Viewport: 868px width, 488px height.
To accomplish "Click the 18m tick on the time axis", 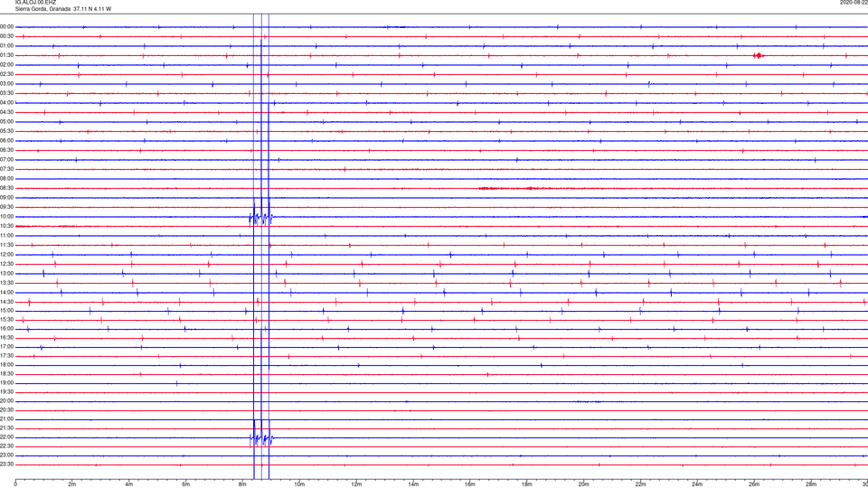I will [527, 484].
